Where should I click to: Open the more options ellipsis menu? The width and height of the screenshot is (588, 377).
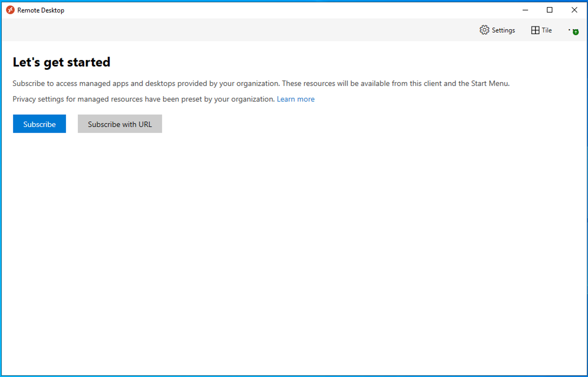point(570,30)
